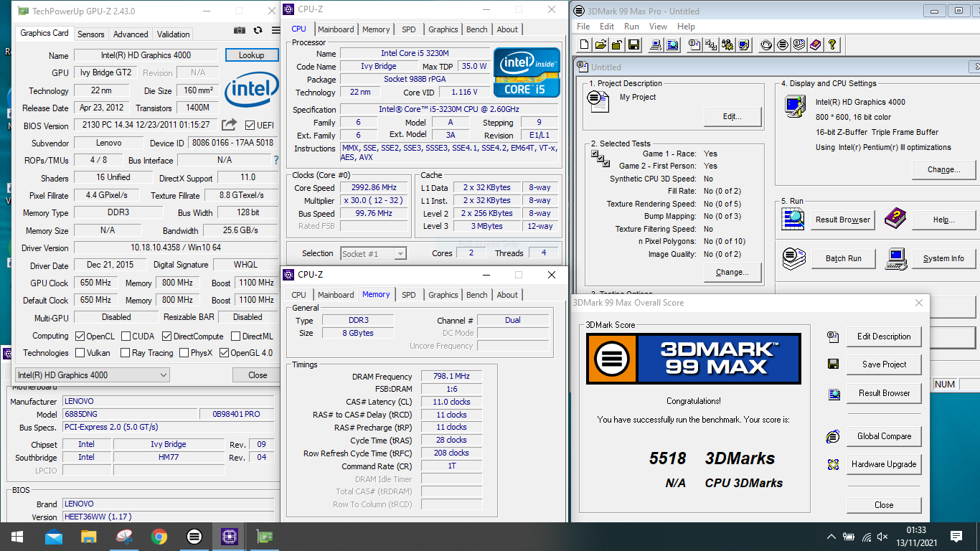Click Close button in GPU-Z window
Screen dimensions: 980x551
coord(258,375)
